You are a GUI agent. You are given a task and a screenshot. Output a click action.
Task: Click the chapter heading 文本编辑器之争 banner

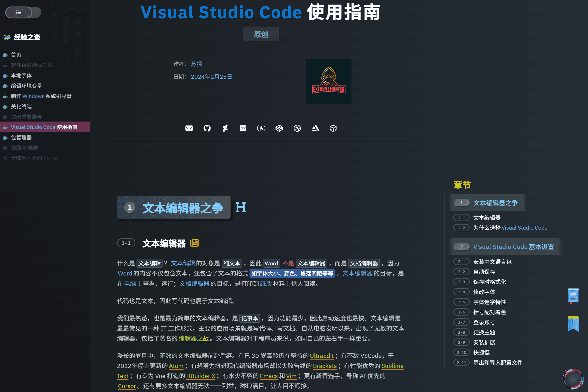174,208
